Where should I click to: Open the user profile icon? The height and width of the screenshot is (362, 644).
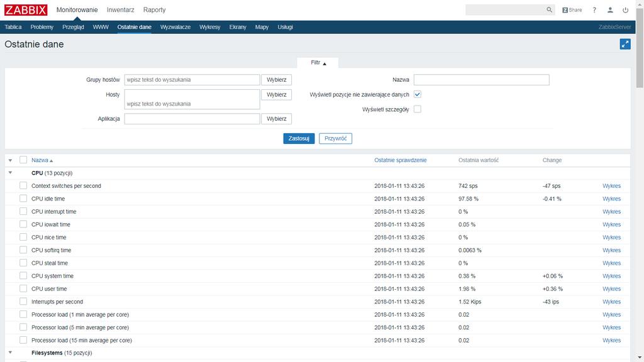(610, 10)
